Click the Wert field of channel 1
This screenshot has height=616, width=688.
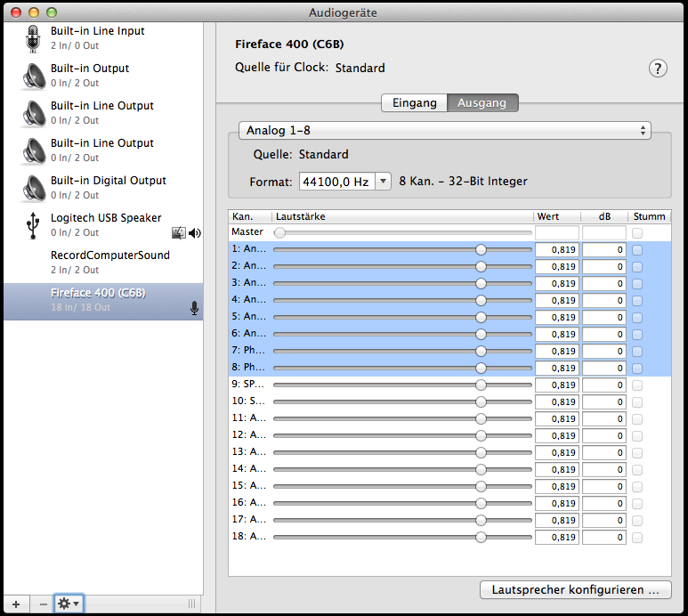[x=557, y=249]
